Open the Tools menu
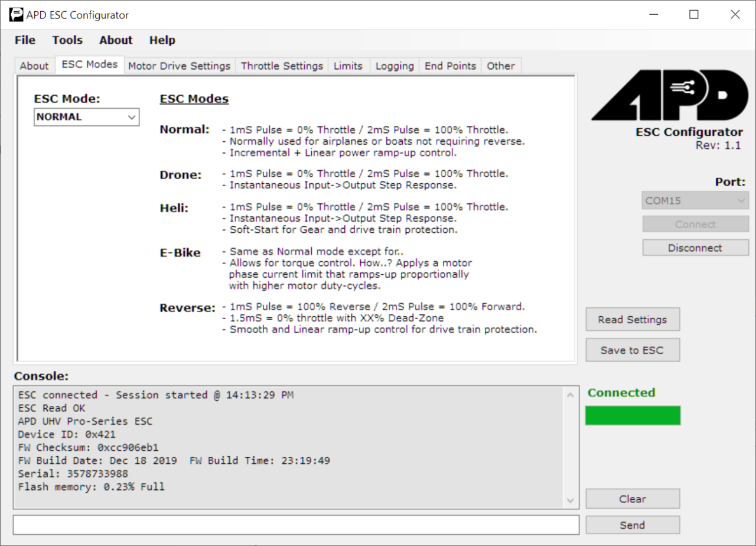 (67, 40)
